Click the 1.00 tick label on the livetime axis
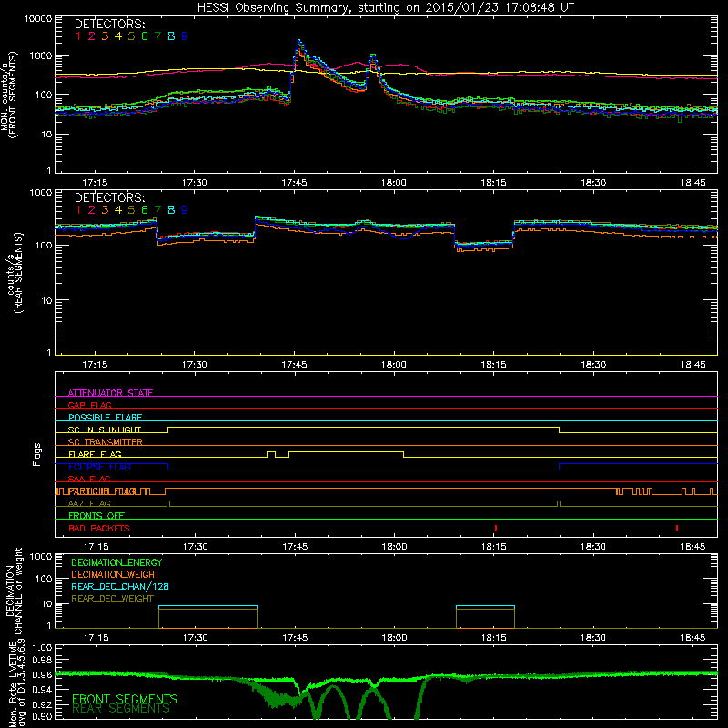The image size is (728, 728). (x=42, y=647)
